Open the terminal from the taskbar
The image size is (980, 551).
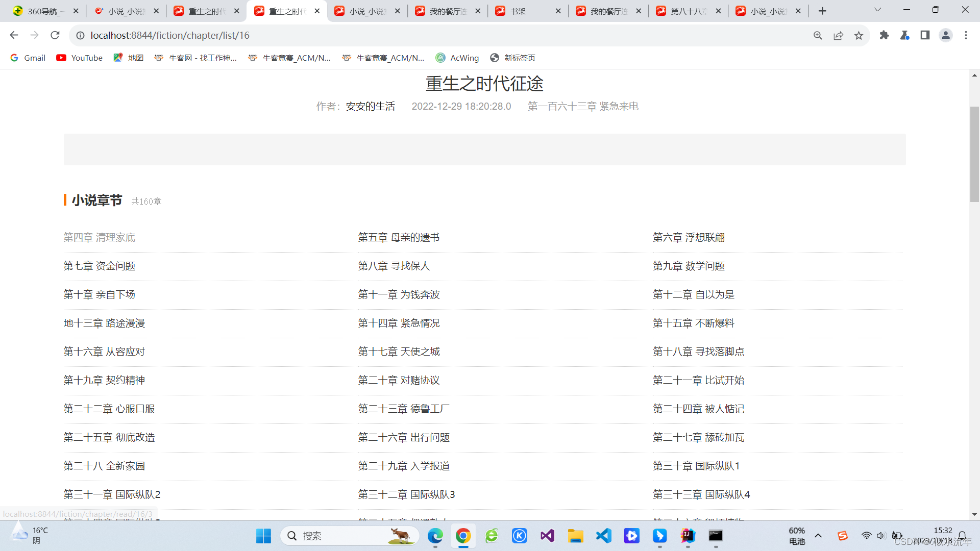pyautogui.click(x=715, y=536)
